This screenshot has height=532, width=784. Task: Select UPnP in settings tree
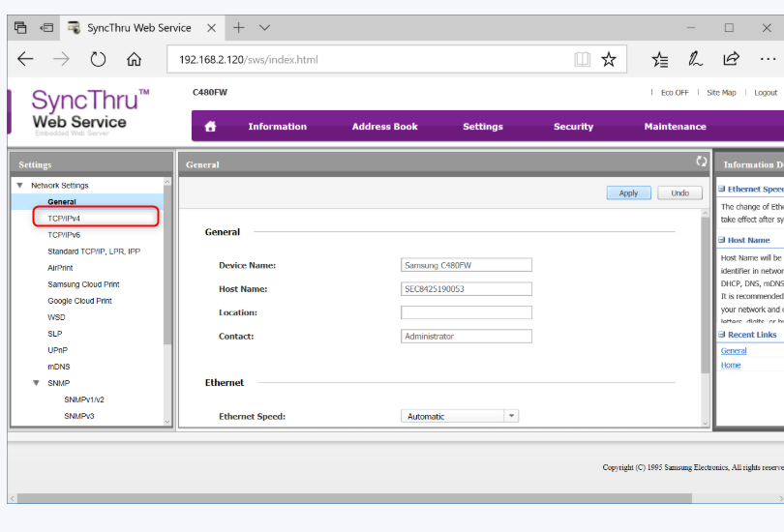tap(57, 350)
